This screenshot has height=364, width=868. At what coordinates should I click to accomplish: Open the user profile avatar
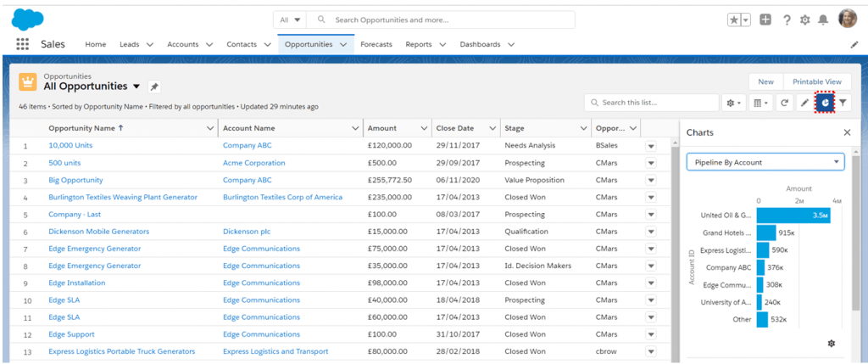point(848,19)
